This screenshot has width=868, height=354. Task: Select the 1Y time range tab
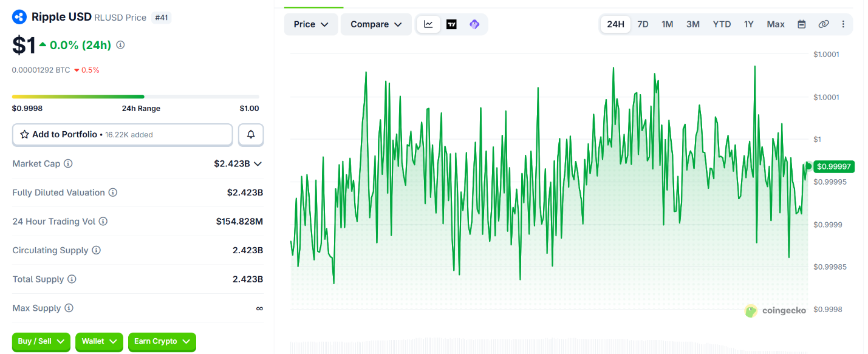(x=748, y=24)
